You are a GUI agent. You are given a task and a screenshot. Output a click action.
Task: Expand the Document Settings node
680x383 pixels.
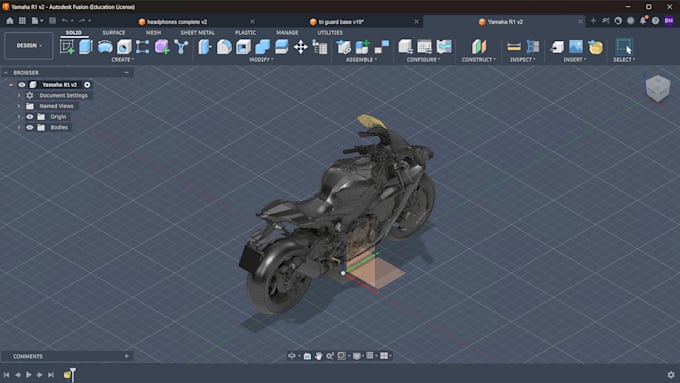point(19,95)
